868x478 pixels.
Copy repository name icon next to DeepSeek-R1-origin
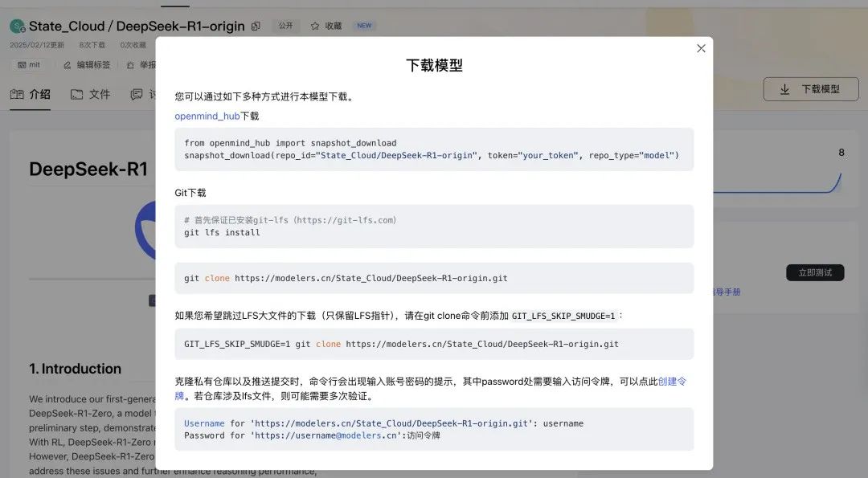(x=256, y=26)
